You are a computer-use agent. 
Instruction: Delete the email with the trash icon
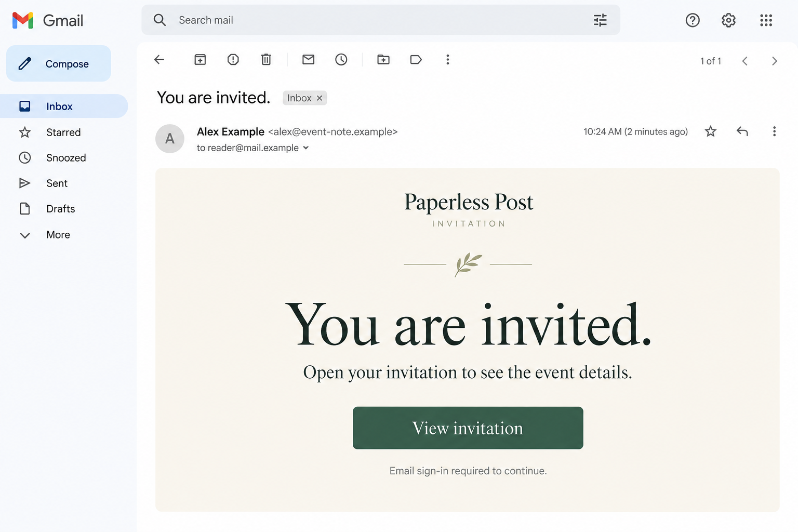(266, 60)
